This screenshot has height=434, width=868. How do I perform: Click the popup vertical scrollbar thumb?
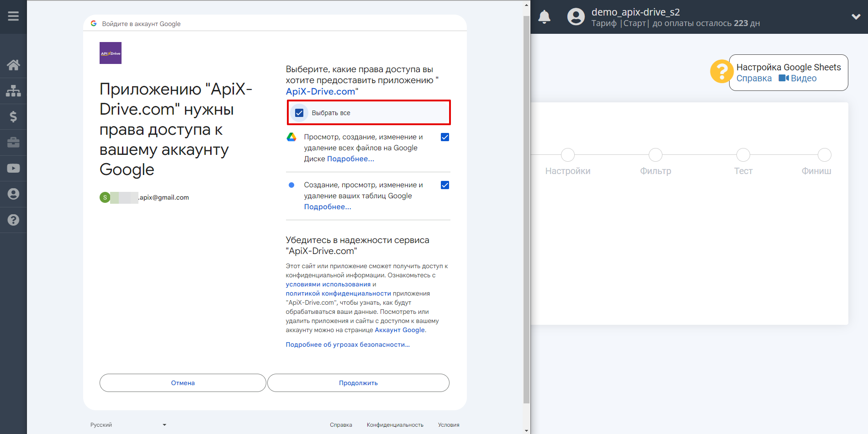526,209
